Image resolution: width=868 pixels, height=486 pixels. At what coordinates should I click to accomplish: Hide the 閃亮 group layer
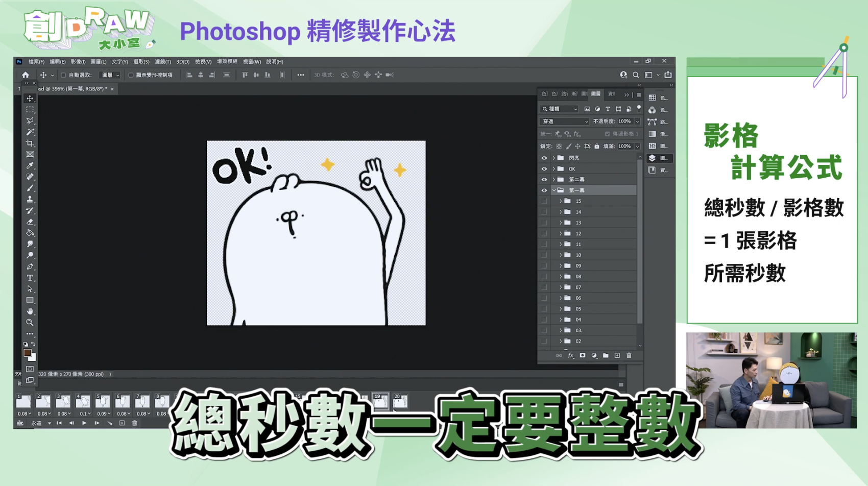[x=544, y=158]
